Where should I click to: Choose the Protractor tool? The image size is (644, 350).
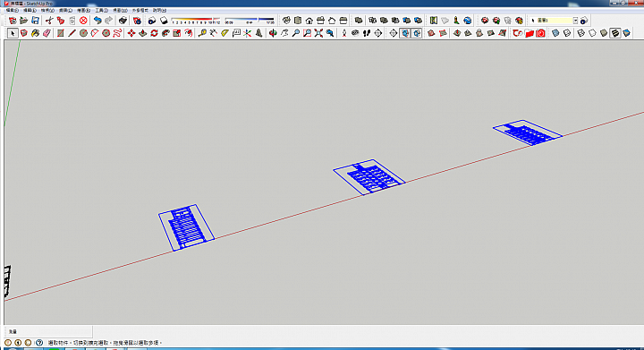(225, 33)
